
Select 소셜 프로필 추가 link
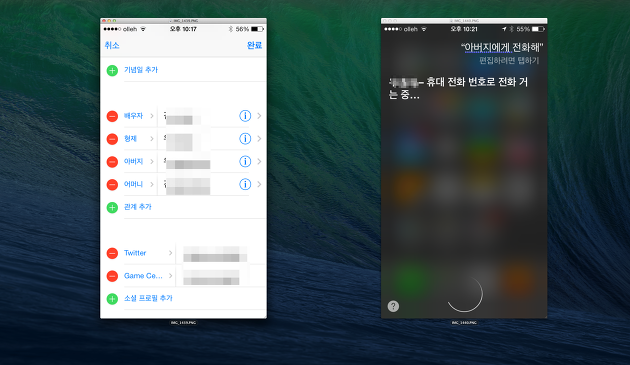148,298
